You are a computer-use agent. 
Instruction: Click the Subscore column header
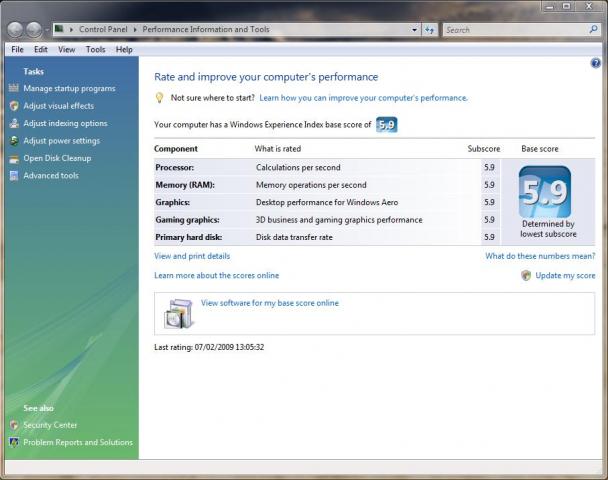coord(484,149)
